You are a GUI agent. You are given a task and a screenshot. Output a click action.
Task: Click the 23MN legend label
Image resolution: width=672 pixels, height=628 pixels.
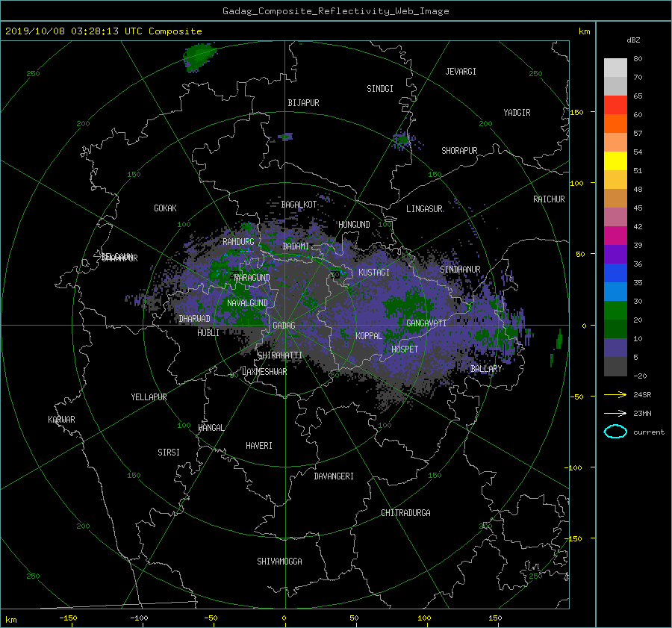pos(642,413)
